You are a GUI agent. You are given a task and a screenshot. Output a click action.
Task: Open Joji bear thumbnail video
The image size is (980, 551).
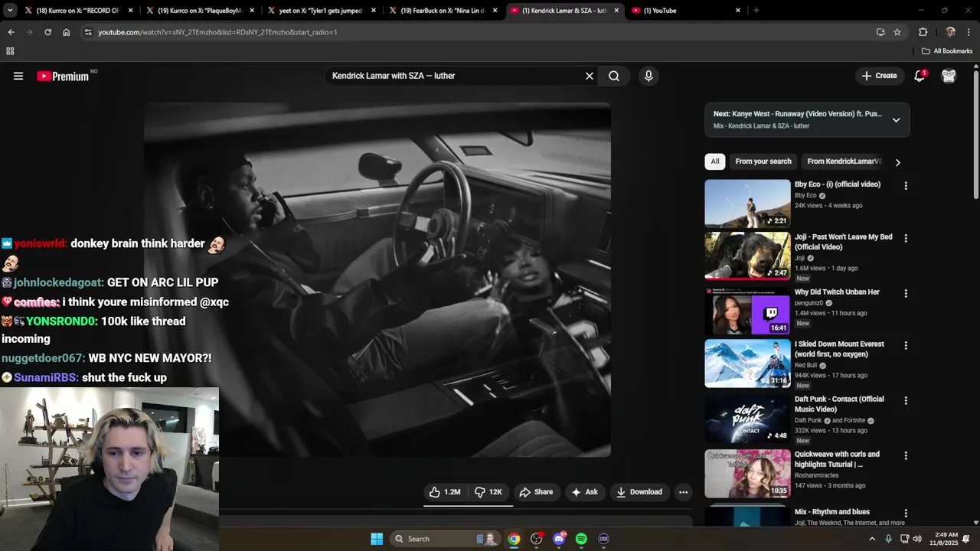pos(747,256)
